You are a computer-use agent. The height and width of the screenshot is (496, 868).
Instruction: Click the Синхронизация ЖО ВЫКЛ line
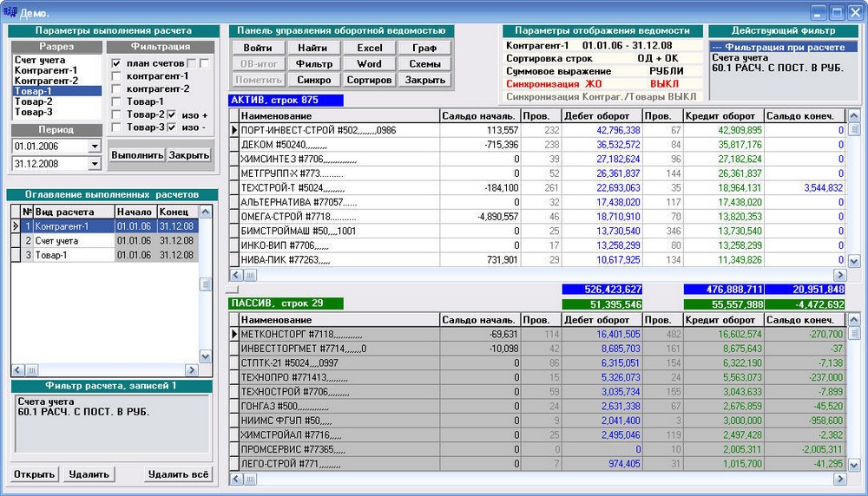[602, 84]
